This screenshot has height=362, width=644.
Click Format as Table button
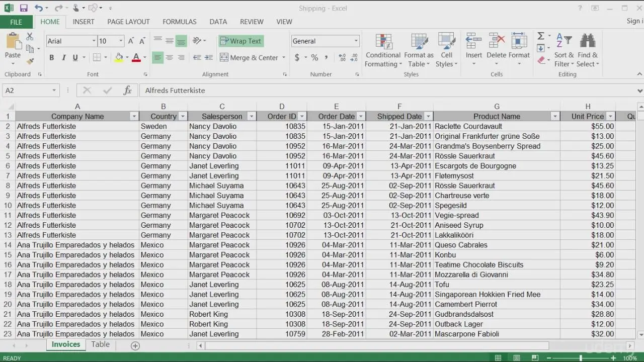419,50
